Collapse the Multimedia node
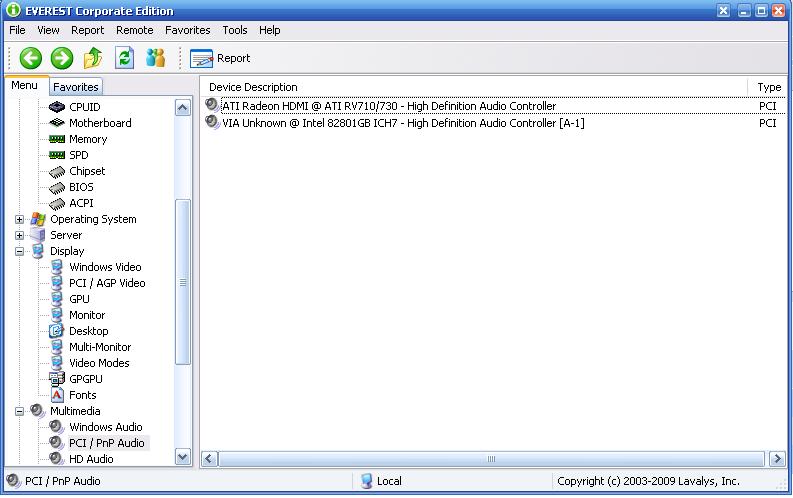 [x=19, y=412]
